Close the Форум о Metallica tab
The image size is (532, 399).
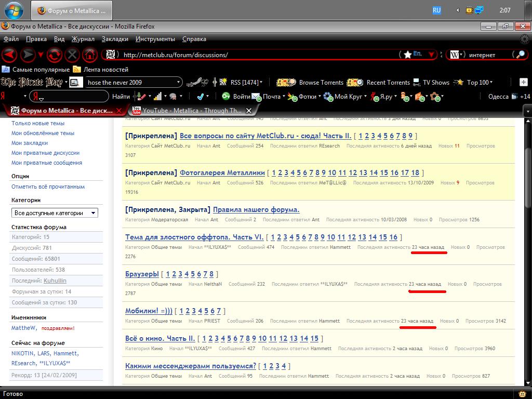tap(119, 110)
